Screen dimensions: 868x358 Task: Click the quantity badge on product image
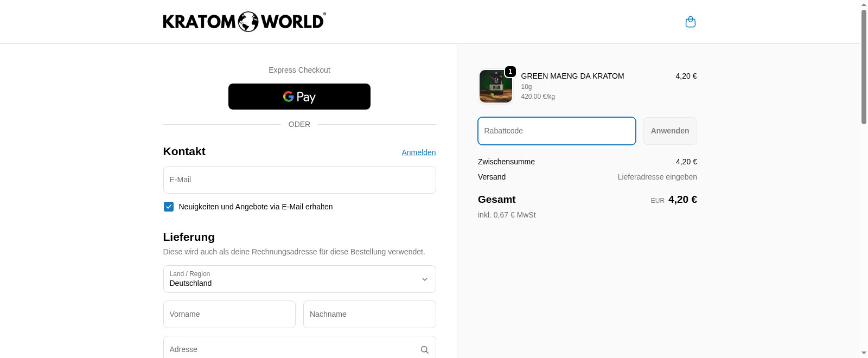tap(510, 72)
